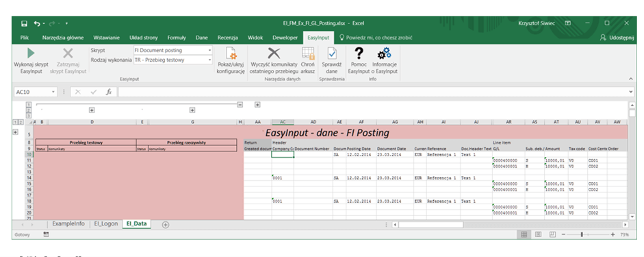Viewport: 644px width, 257px height.
Task: Click the confirm checkmark in formula bar
Action: [93, 92]
